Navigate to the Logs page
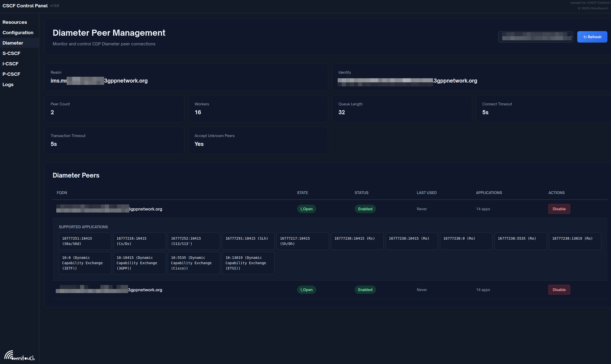This screenshot has height=364, width=611. coord(8,84)
